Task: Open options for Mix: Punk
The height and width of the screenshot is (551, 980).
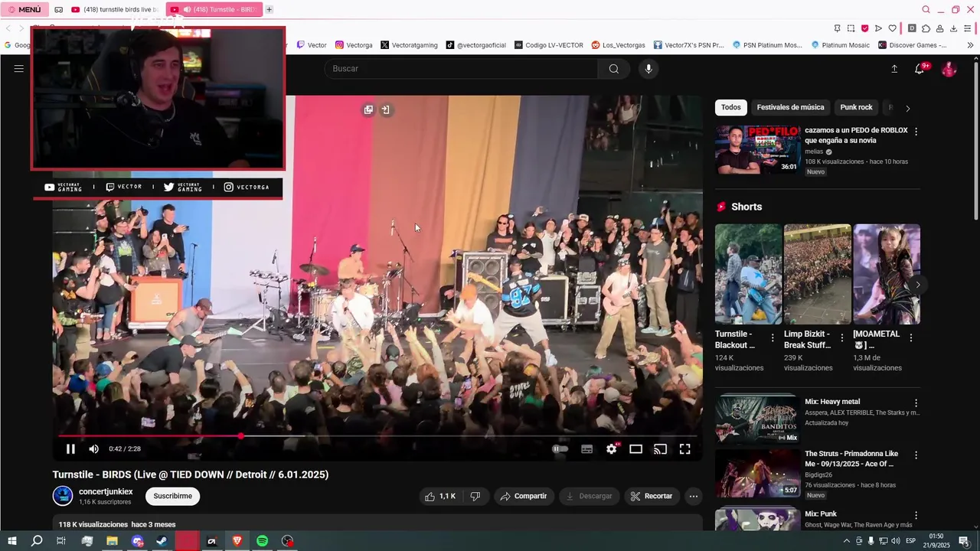Action: point(916,516)
